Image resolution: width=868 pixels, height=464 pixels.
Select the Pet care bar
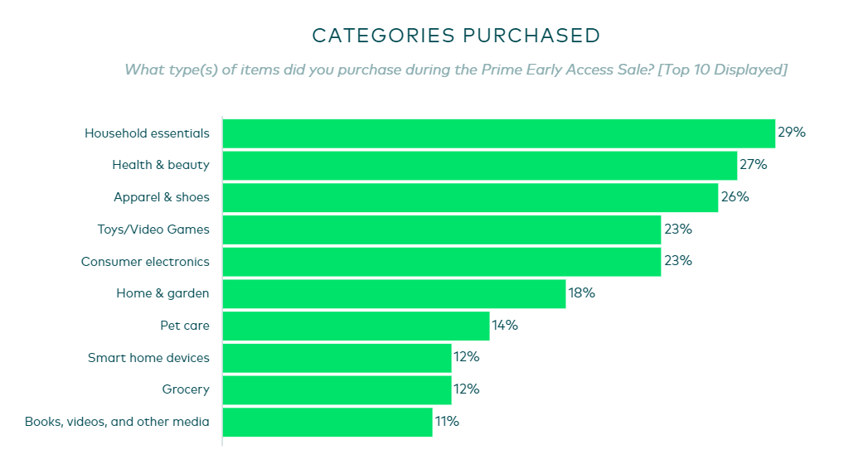coord(356,326)
